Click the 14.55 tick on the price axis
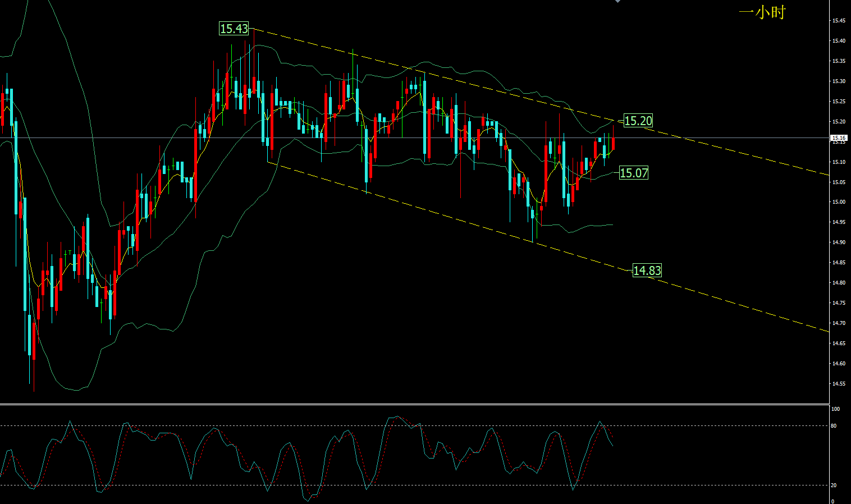 point(839,384)
